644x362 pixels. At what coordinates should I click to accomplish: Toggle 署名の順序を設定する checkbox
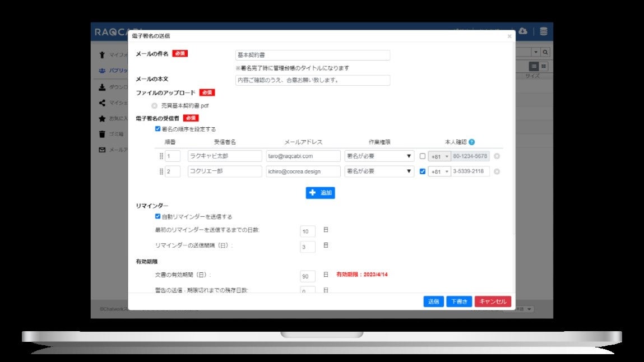(x=157, y=129)
